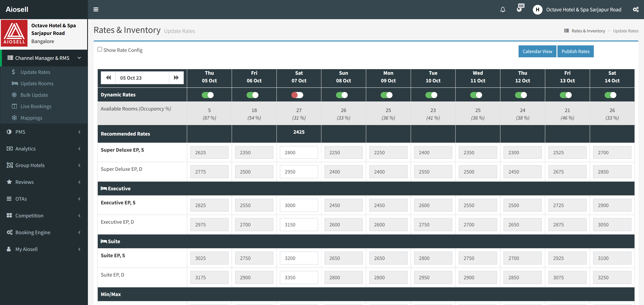
Task: Turn on Dynamic Rates for Sat 07 Oct
Action: (297, 95)
